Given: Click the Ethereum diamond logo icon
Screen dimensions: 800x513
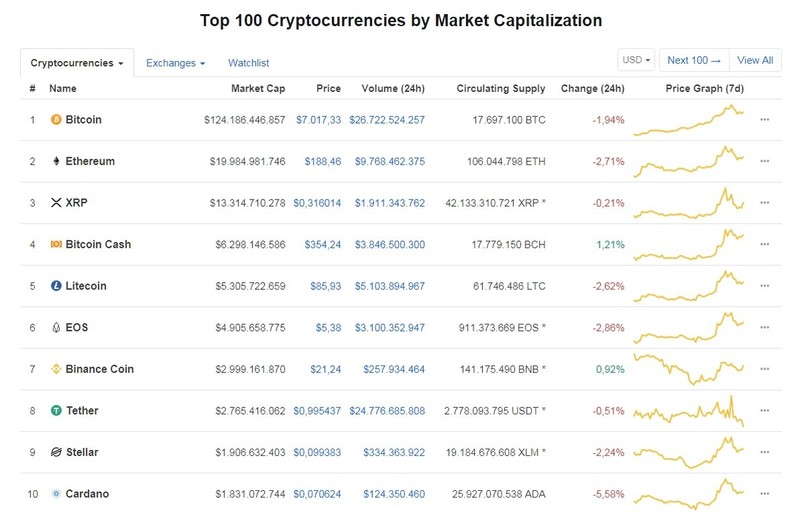Looking at the screenshot, I should 56,161.
